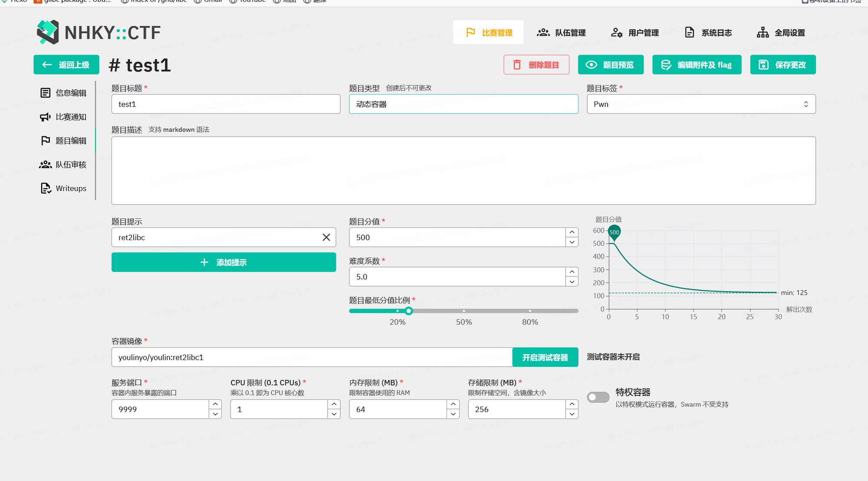Image resolution: width=868 pixels, height=481 pixels.
Task: Click the 添加提示 add hint button
Action: tap(224, 262)
